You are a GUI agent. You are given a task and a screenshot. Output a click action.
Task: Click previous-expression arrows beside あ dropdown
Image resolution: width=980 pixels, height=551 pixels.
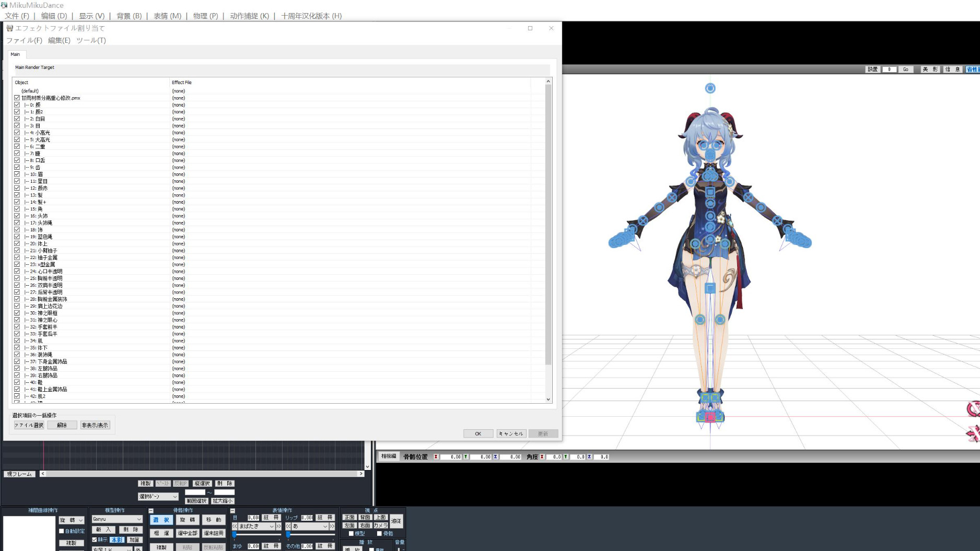click(288, 526)
